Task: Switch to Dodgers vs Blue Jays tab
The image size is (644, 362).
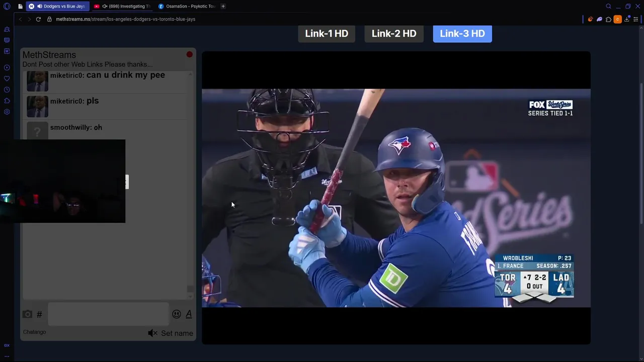Action: 58,6
